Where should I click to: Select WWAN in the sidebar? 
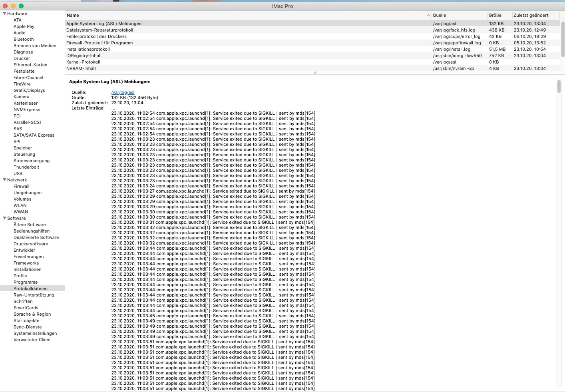click(21, 212)
